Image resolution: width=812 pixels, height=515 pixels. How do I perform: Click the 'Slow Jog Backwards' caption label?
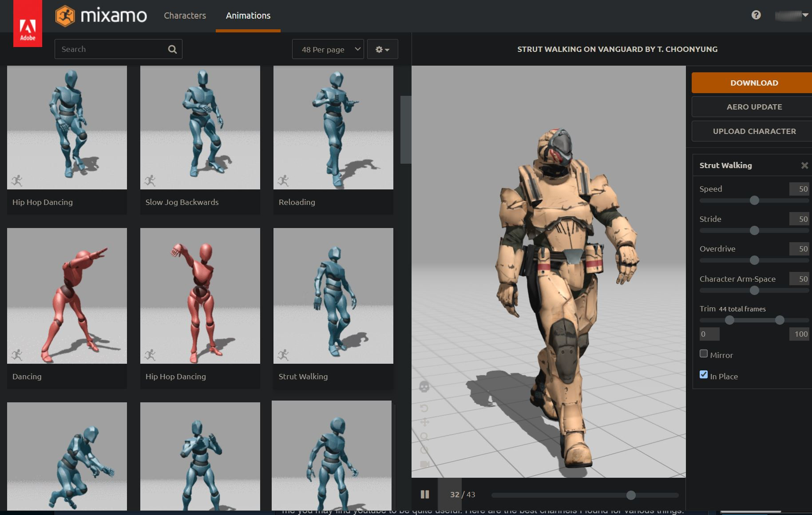tap(182, 202)
